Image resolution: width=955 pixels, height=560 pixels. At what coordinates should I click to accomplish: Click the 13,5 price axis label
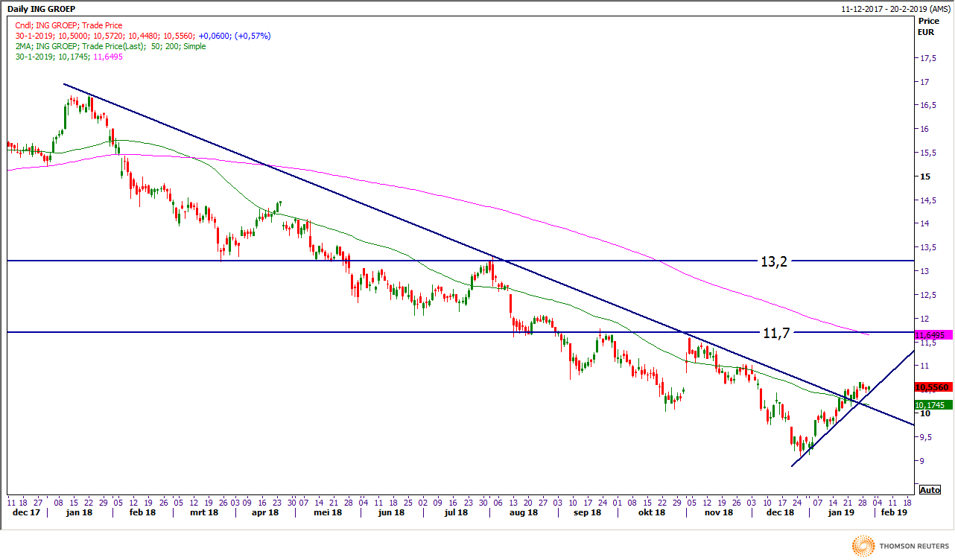(927, 248)
